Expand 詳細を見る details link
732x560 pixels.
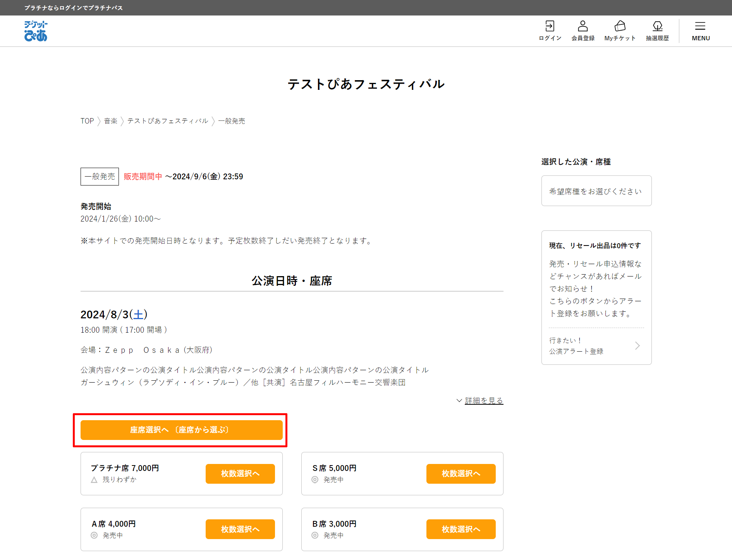[x=480, y=400]
